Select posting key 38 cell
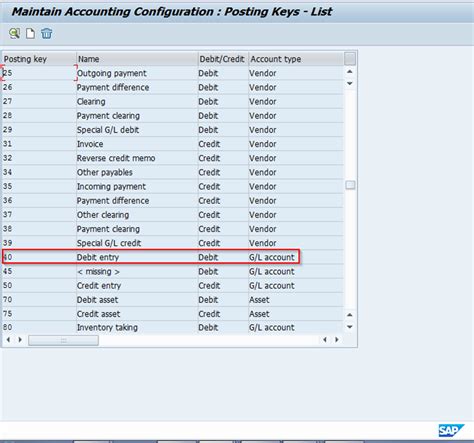The width and height of the screenshot is (474, 443). (x=39, y=229)
